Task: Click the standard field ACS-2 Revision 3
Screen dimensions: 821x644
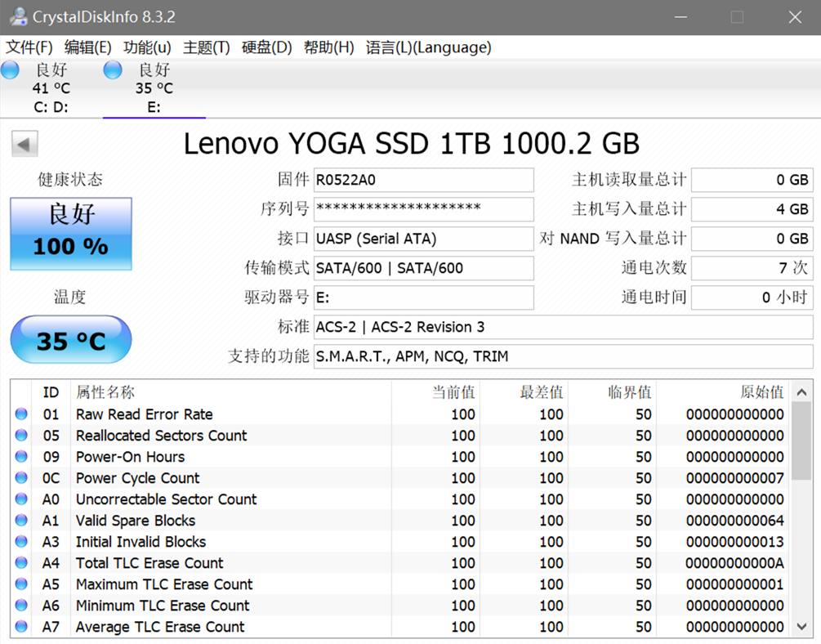Action: (564, 327)
